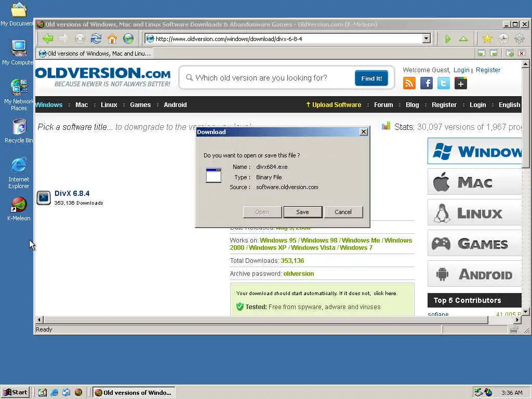Click Cancel in the Download dialog

point(343,212)
